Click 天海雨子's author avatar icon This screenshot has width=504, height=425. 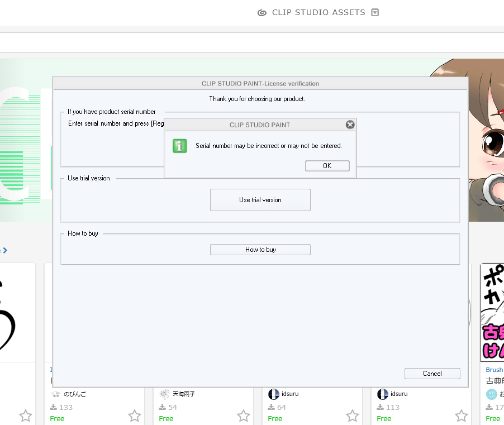point(164,394)
